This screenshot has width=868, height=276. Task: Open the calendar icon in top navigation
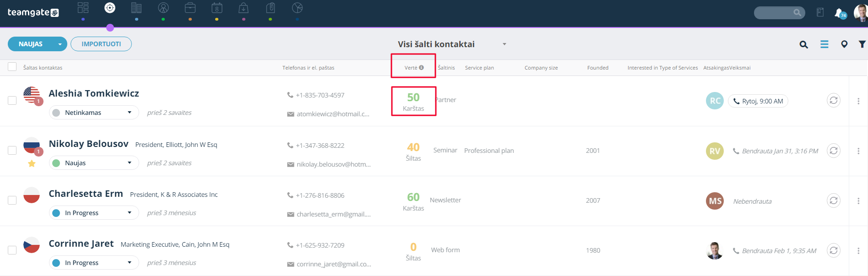coord(217,8)
